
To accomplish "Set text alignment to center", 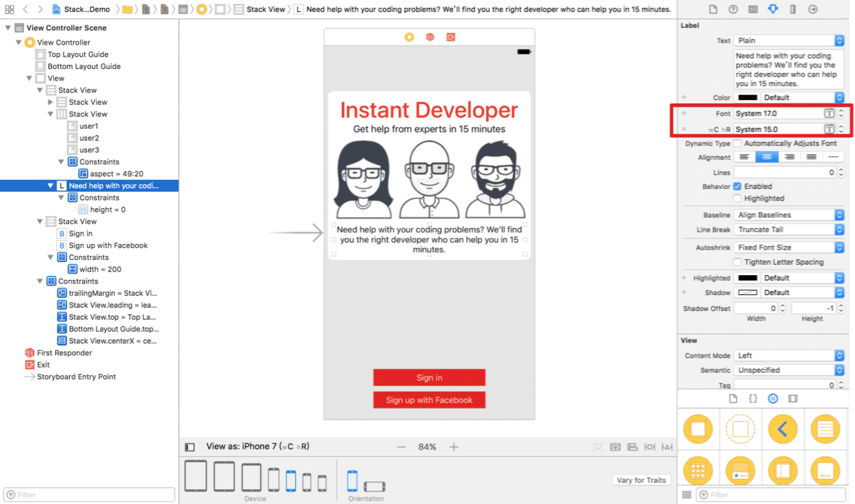I will point(767,157).
